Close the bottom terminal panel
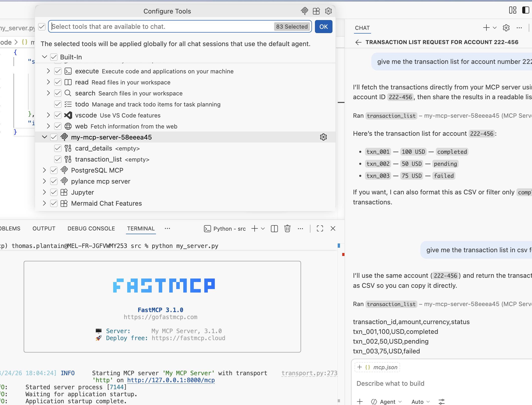Image resolution: width=532 pixels, height=405 pixels. 333,228
